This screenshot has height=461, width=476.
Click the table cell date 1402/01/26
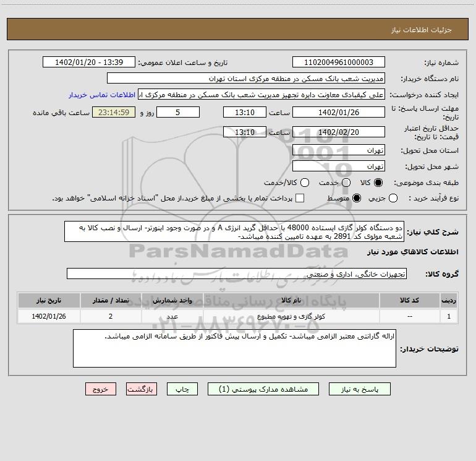[49, 316]
